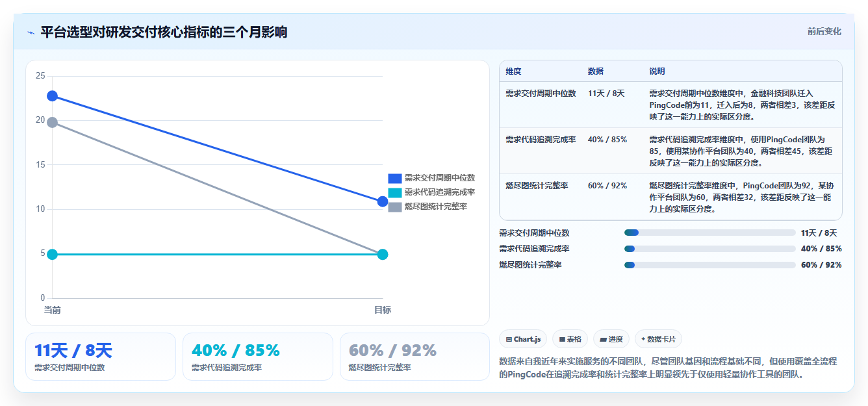Toggle 需求代码追溯完成率 legend cyan swatch

tap(395, 192)
